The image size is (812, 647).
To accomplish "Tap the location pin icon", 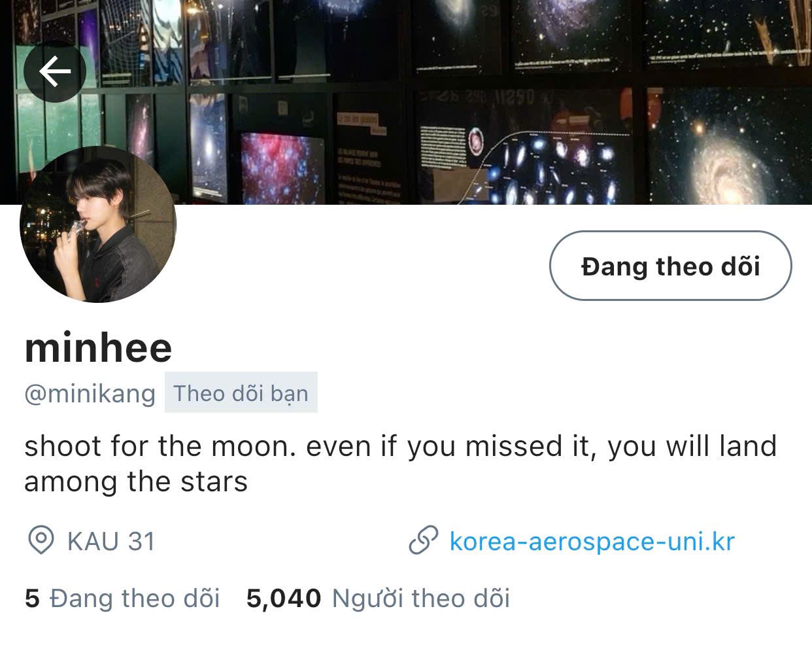I will click(41, 542).
